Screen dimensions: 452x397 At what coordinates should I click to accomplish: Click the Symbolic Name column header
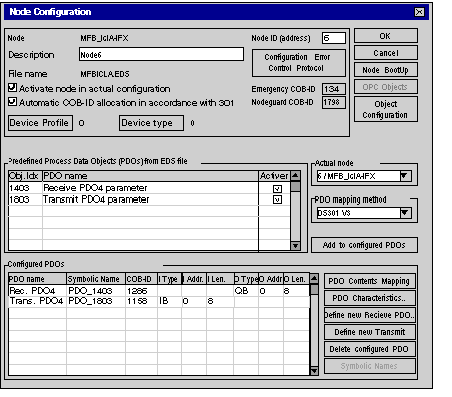click(x=96, y=279)
